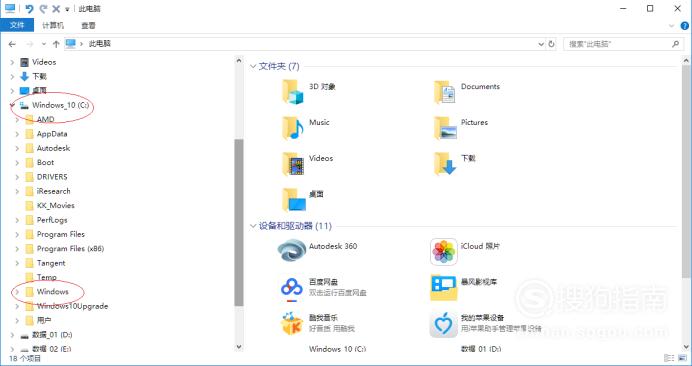Open the recent locations dropdown arrow
This screenshot has height=366, width=692.
click(43, 44)
